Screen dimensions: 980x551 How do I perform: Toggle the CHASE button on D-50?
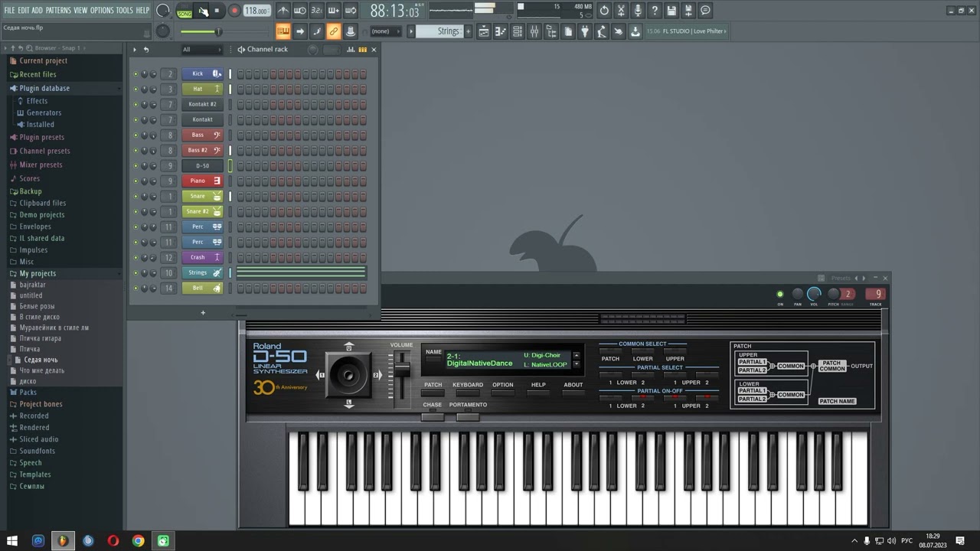coord(433,416)
